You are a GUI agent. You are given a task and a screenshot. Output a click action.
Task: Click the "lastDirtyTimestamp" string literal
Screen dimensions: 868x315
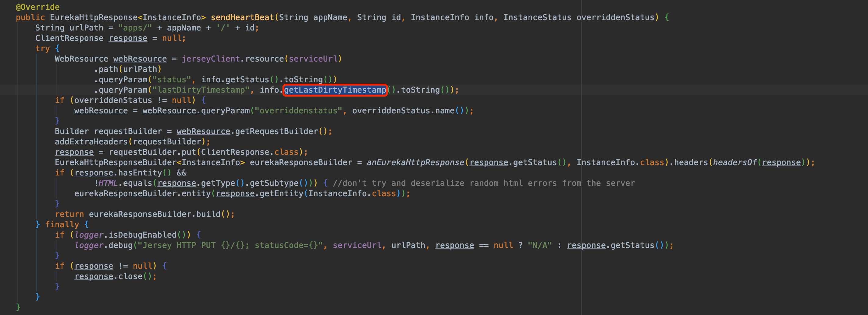point(201,90)
